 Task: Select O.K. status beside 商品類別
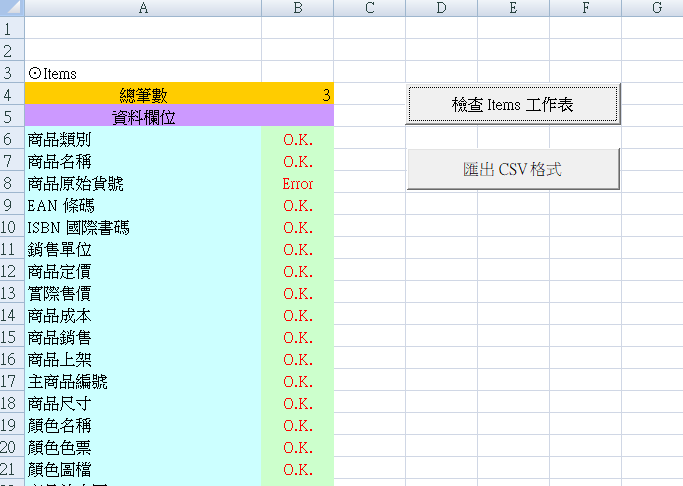coord(298,138)
